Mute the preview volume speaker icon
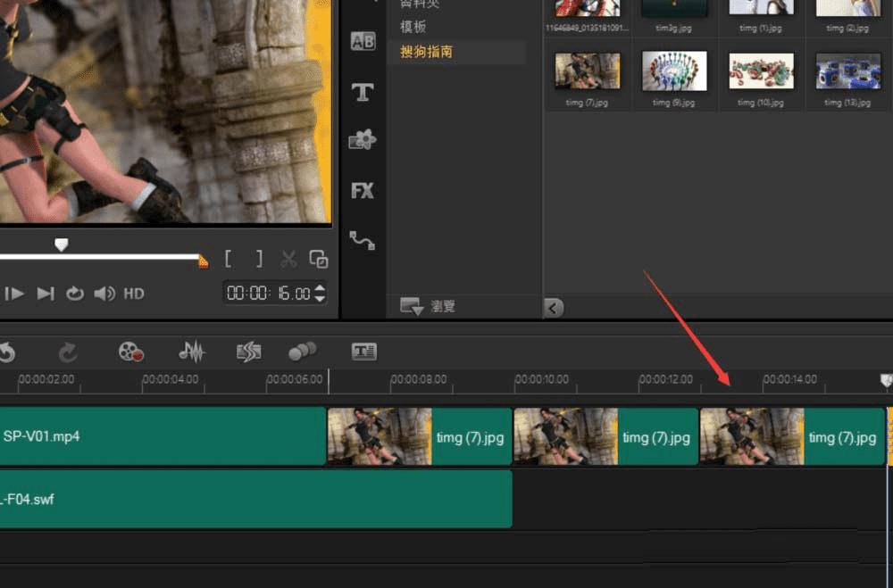 [x=104, y=294]
